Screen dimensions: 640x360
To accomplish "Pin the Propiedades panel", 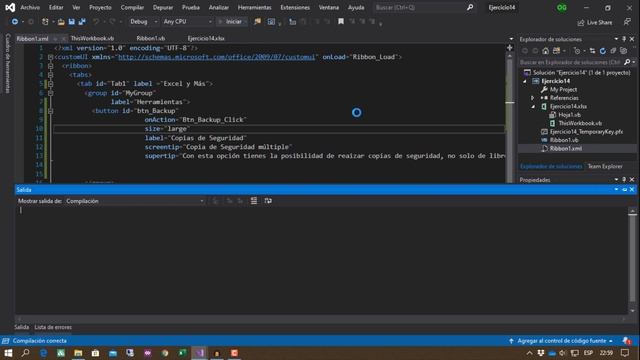I will pyautogui.click(x=624, y=180).
